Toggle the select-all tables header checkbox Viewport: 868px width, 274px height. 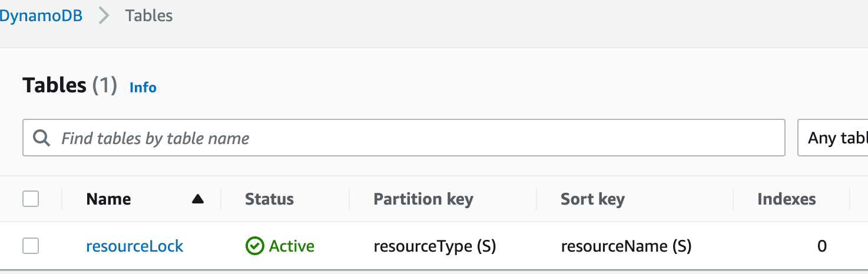(x=31, y=199)
